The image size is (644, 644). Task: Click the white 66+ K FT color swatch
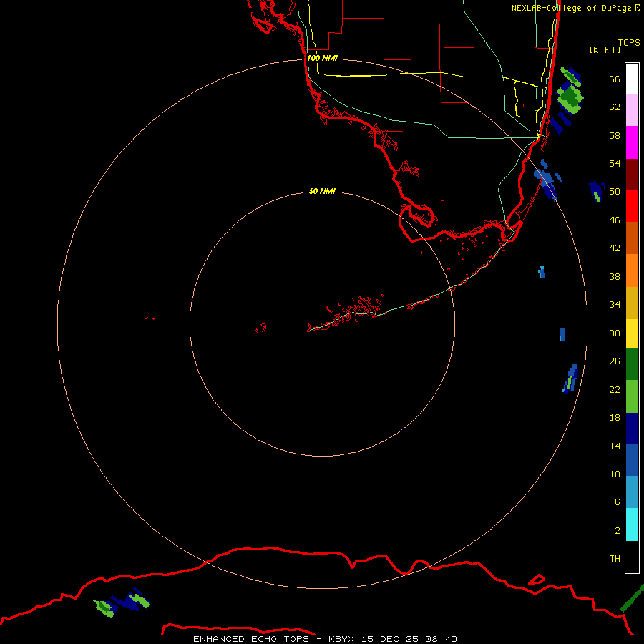(632, 79)
